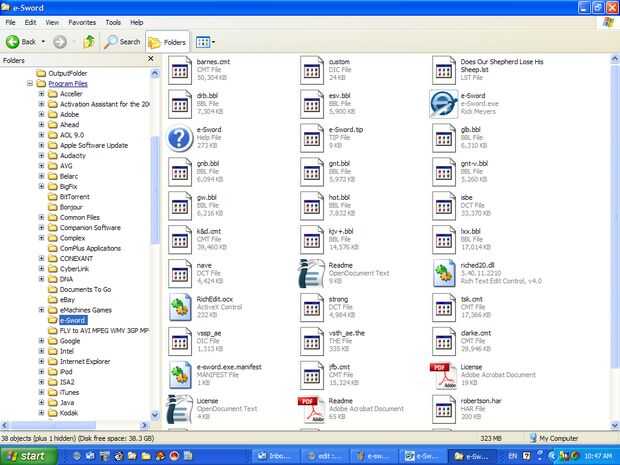Collapse the Program Files tree node
Image resolution: width=620 pixels, height=465 pixels.
point(30,83)
